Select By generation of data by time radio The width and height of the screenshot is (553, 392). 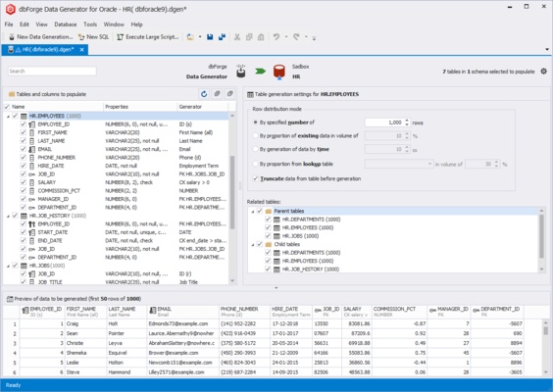coord(256,149)
